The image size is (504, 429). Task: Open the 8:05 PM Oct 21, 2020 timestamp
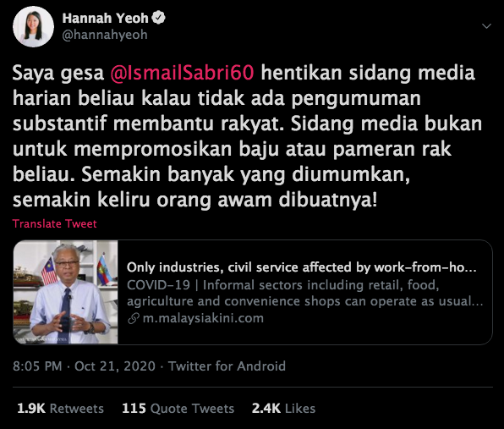point(84,366)
